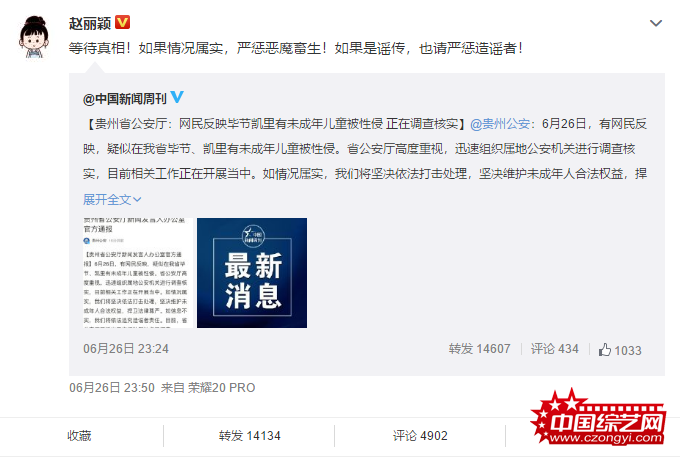This screenshot has width=680, height=457.
Task: Click the 06月26日 23:24 original post timestamp
Action: [x=126, y=349]
